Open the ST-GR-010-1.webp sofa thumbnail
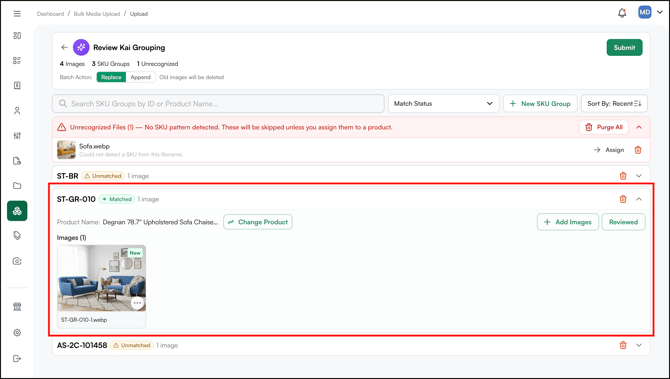The width and height of the screenshot is (670, 379). (101, 278)
